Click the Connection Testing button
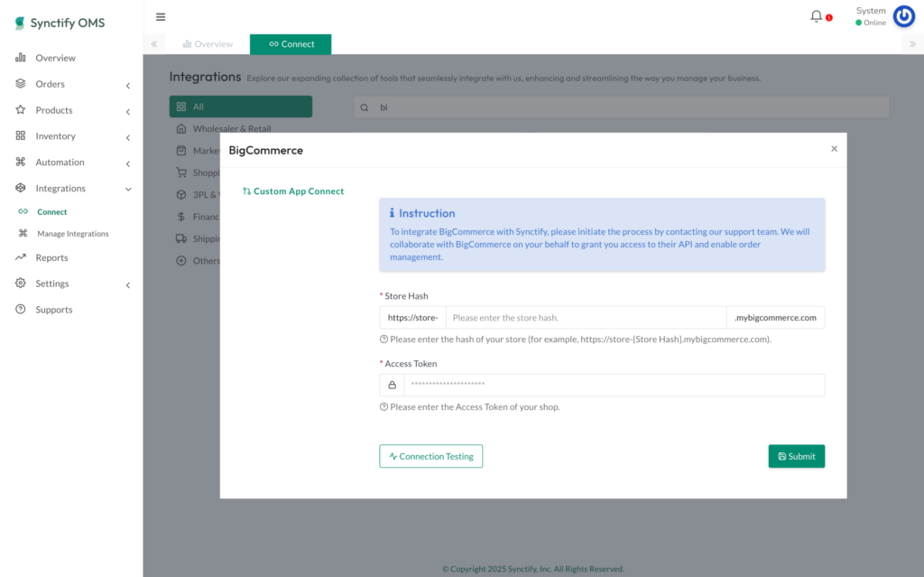Screen dimensions: 924x577 430,456
